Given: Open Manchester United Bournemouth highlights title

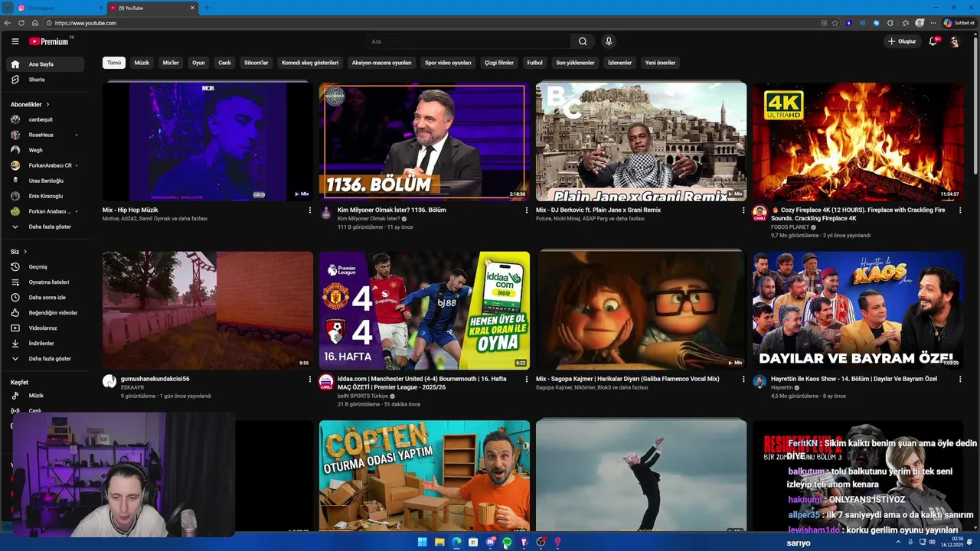Looking at the screenshot, I should pos(422,383).
